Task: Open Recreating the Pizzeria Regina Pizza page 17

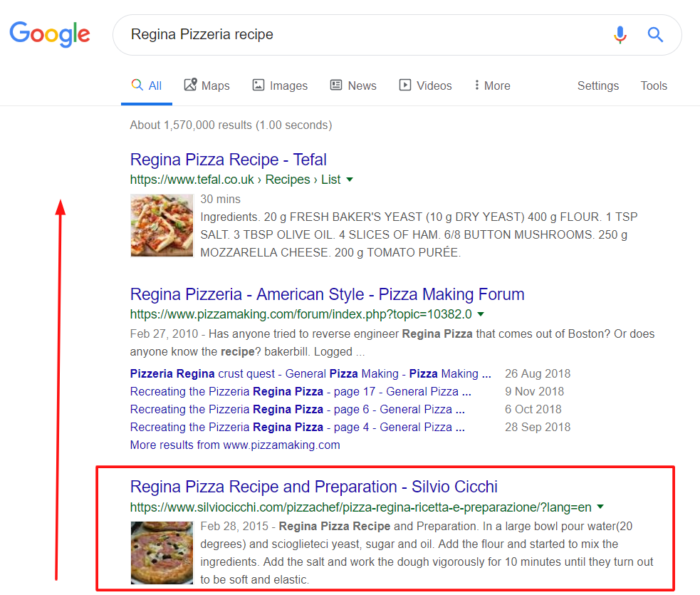Action: pyautogui.click(x=301, y=391)
